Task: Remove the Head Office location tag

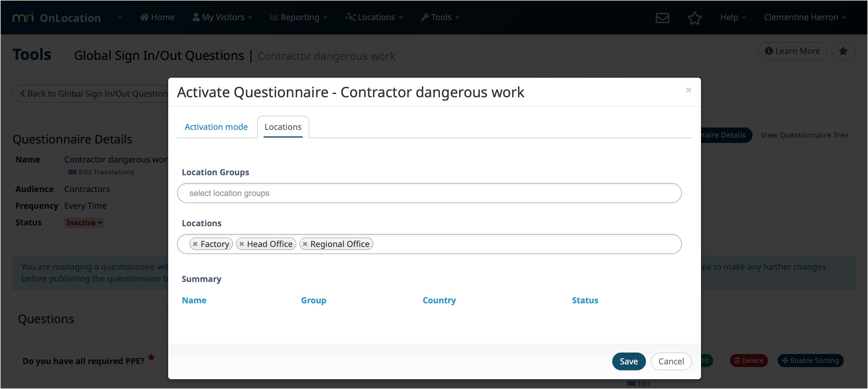Action: click(x=242, y=244)
